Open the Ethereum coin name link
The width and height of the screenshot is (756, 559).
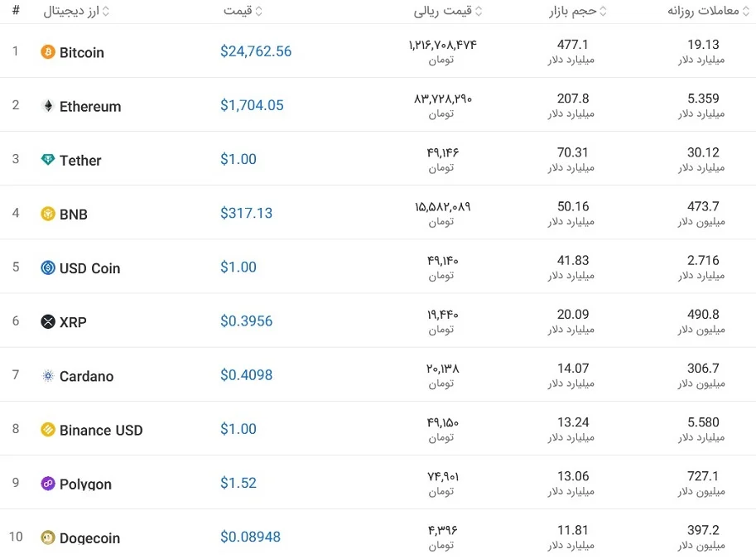[x=90, y=106]
